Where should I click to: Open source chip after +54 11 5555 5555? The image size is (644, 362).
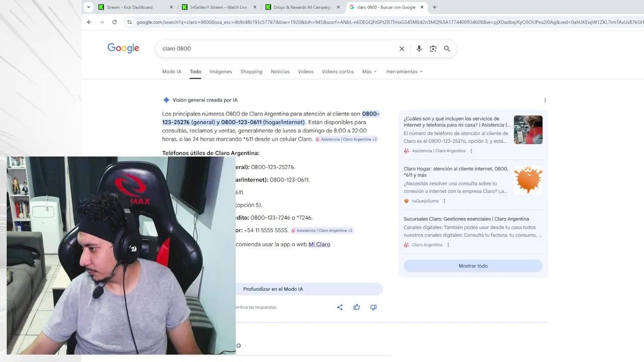click(x=322, y=230)
